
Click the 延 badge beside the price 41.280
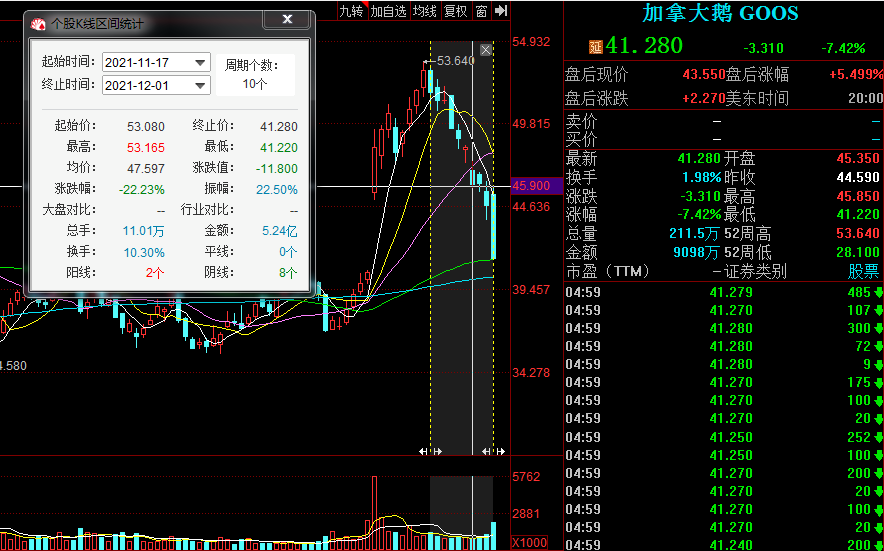click(x=595, y=46)
